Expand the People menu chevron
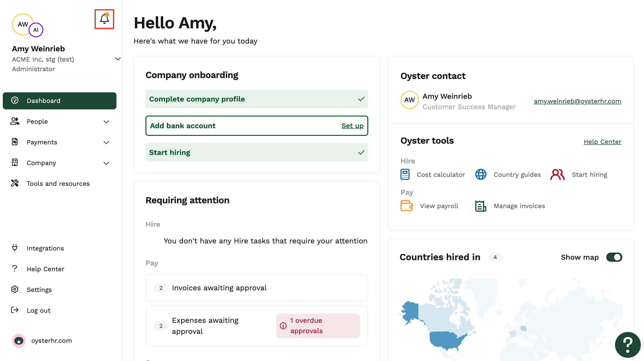The image size is (644, 361). coord(106,122)
